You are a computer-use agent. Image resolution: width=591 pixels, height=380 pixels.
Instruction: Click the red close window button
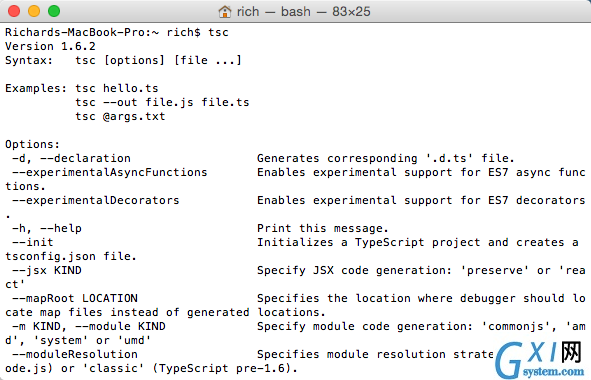[14, 11]
